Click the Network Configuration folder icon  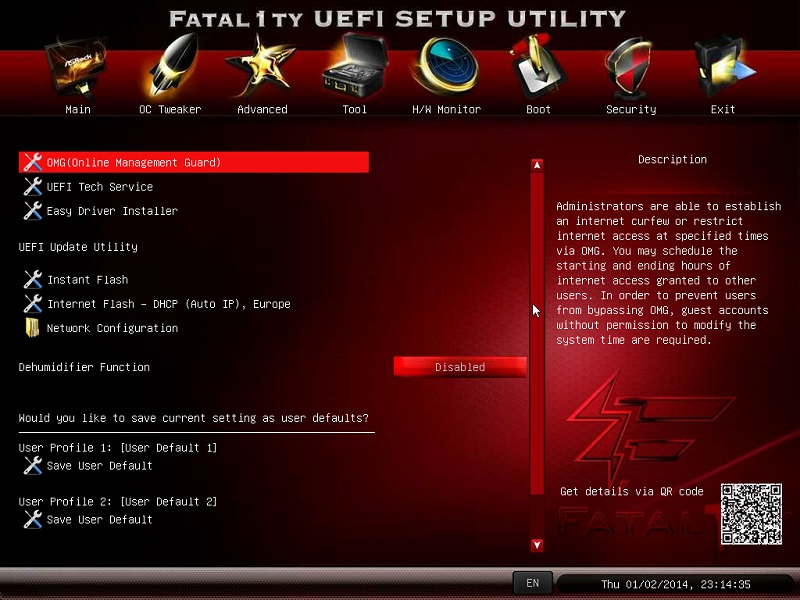pos(33,328)
